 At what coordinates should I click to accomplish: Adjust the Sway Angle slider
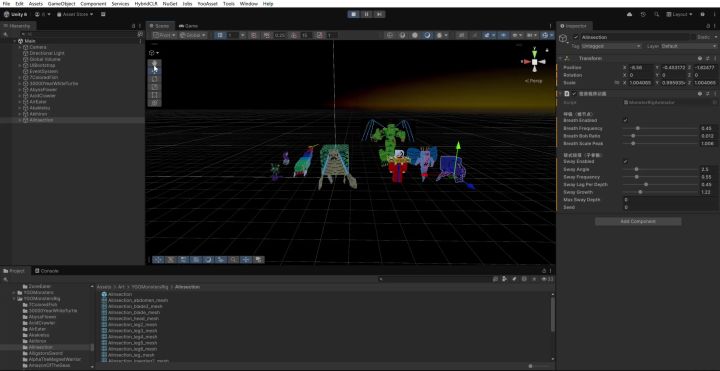[660, 169]
